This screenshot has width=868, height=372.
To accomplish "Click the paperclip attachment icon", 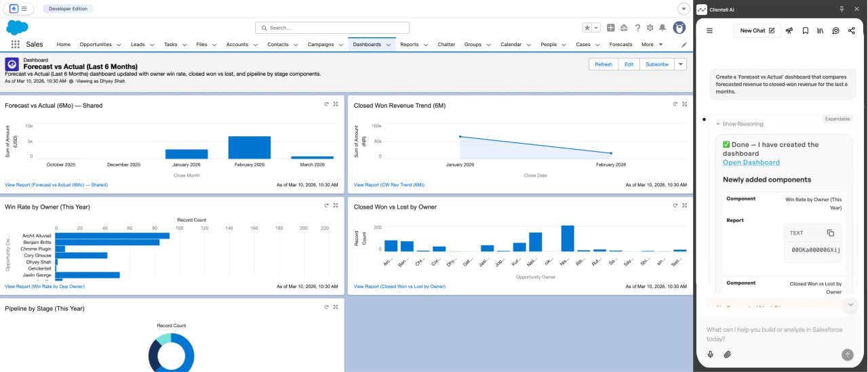I will point(727,354).
